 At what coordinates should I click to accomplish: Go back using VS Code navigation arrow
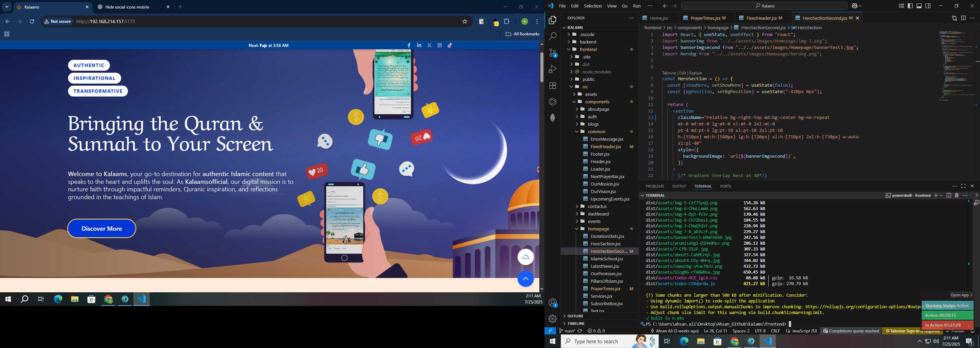click(x=665, y=6)
